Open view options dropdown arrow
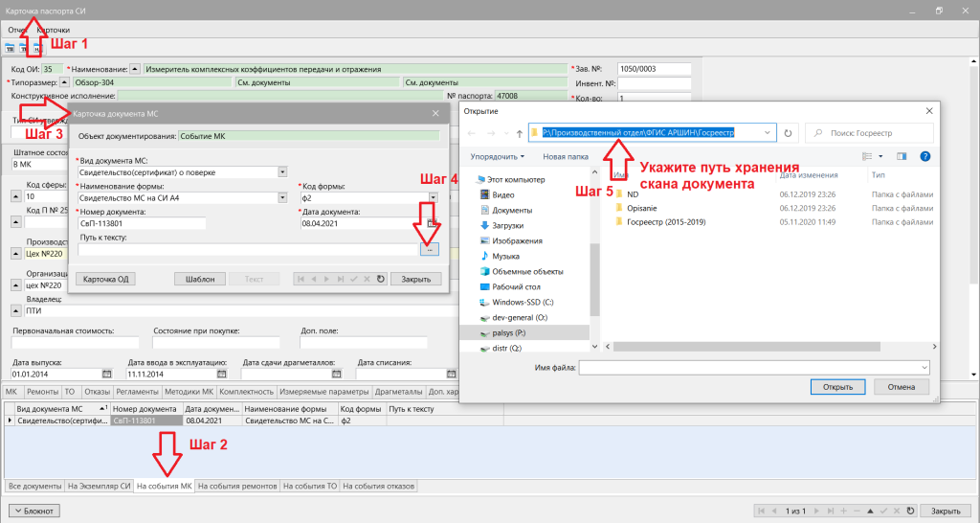 (x=880, y=156)
